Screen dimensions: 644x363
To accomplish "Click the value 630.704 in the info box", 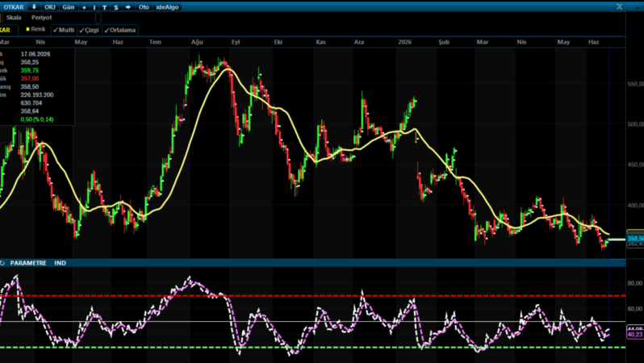I will [31, 103].
